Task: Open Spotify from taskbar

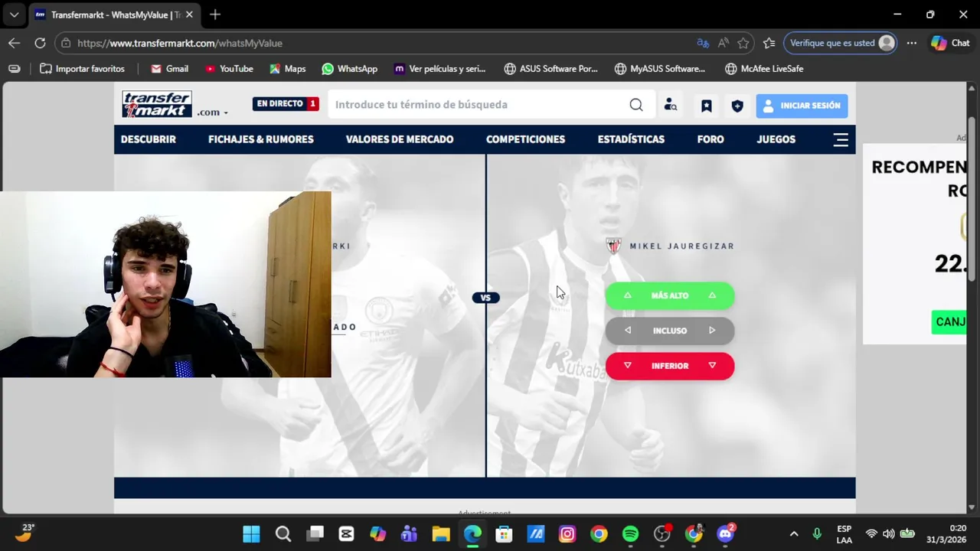Action: point(630,534)
